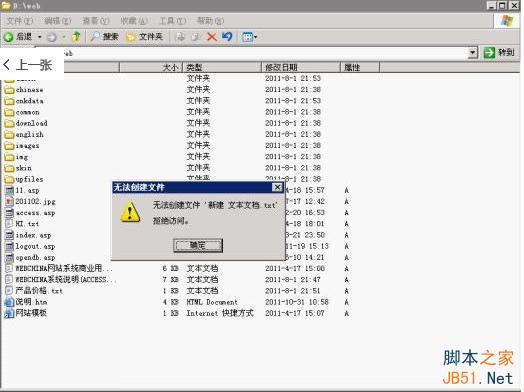Viewport: 524px width, 392px height.
Task: Open the 收藏 (Favorites) menu
Action: (x=134, y=21)
